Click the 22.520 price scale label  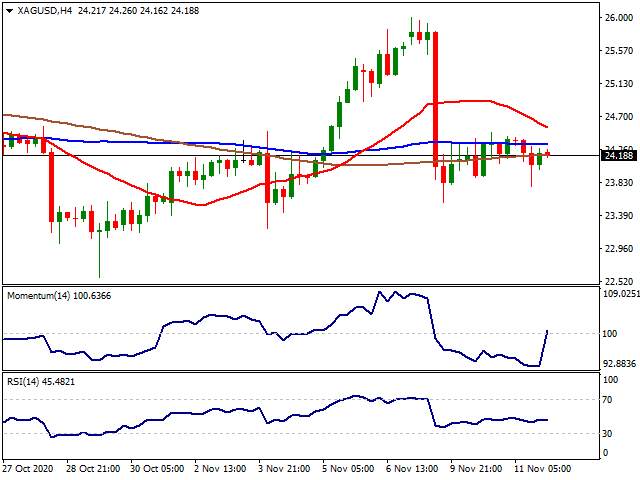coord(619,281)
